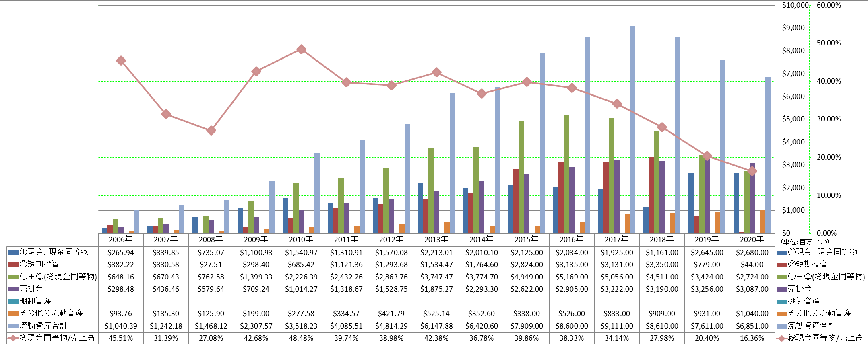Click the 総現金同等物/売上高 row label on the left

point(57,338)
